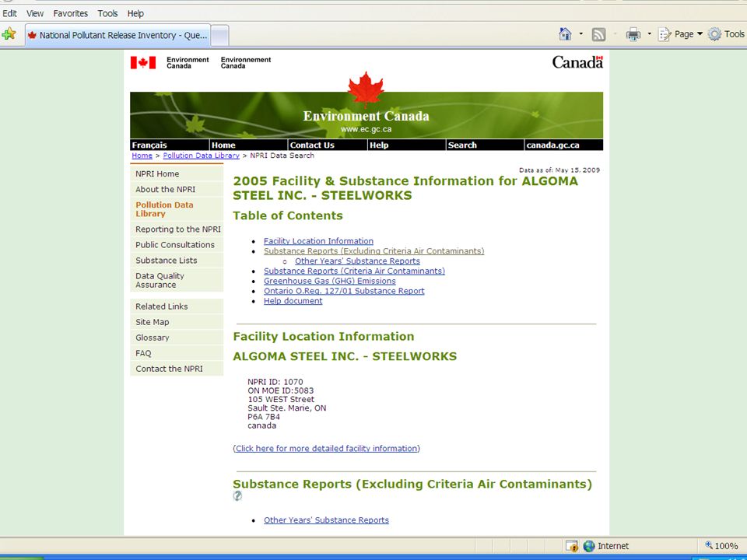Click Facility Location Information contents link
The image size is (747, 560).
318,241
